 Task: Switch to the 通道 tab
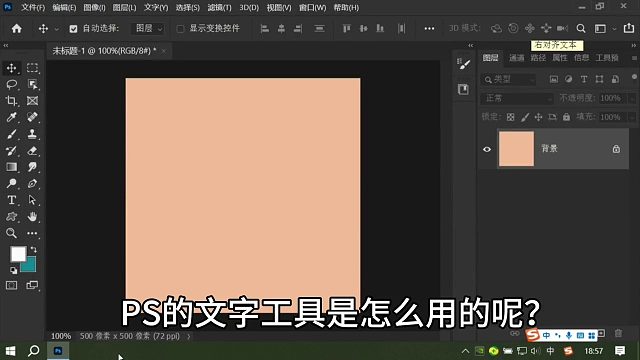(516, 58)
